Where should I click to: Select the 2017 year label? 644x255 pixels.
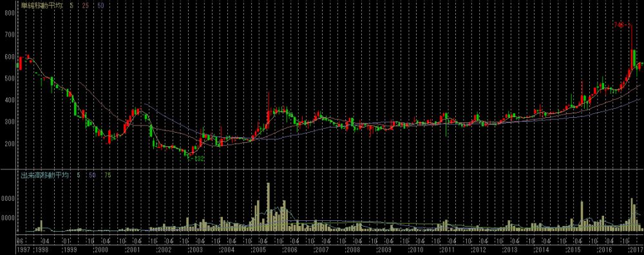[x=636, y=250]
